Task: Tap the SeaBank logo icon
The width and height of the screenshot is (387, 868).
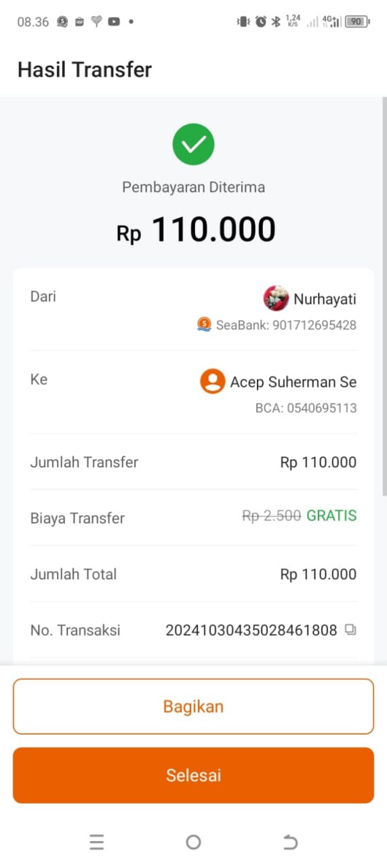Action: [x=204, y=325]
